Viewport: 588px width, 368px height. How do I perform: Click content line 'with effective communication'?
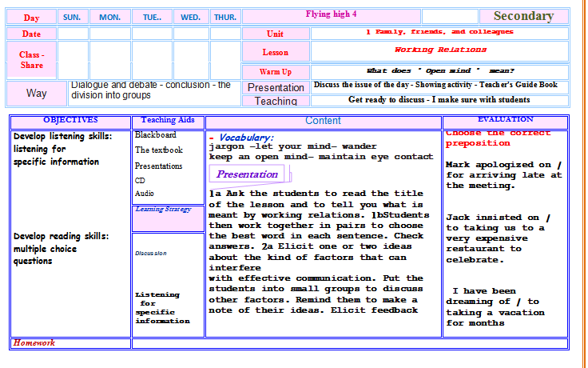point(292,278)
